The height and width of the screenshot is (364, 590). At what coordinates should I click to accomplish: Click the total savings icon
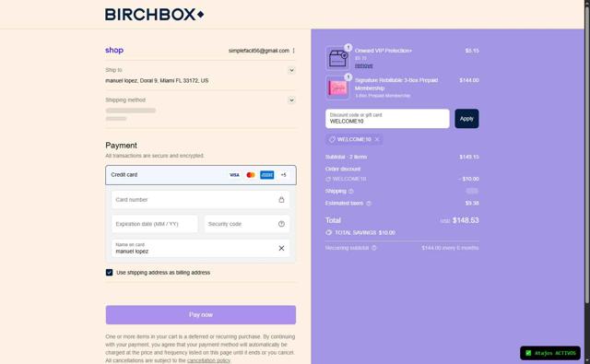(x=329, y=232)
